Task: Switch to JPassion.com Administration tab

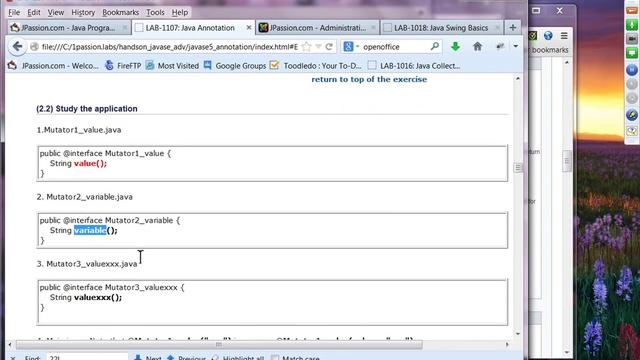Action: [318, 28]
